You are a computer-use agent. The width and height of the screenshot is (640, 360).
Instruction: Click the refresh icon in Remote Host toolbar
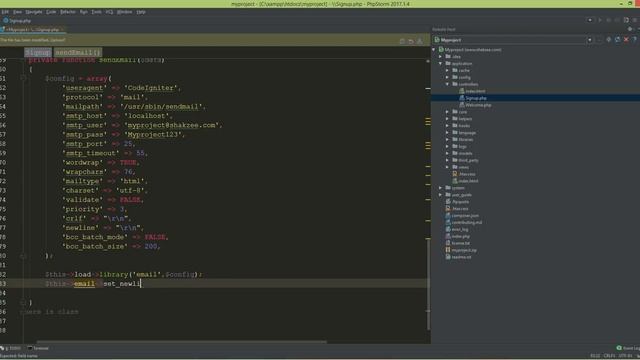coord(617,40)
